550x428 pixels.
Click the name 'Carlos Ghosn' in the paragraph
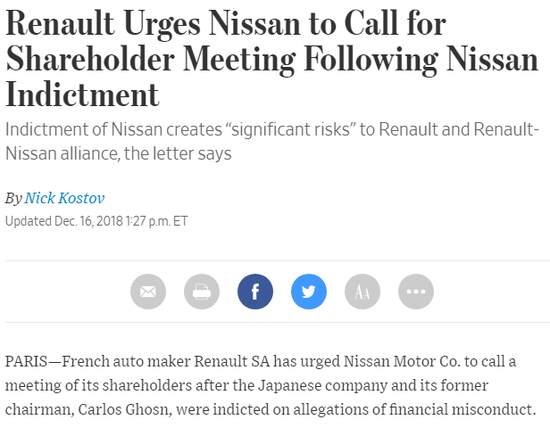(x=125, y=410)
